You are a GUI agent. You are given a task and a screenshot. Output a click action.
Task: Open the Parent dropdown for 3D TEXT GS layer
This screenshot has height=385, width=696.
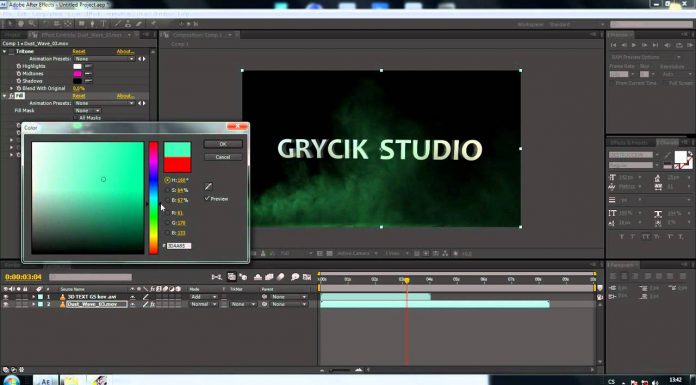289,297
